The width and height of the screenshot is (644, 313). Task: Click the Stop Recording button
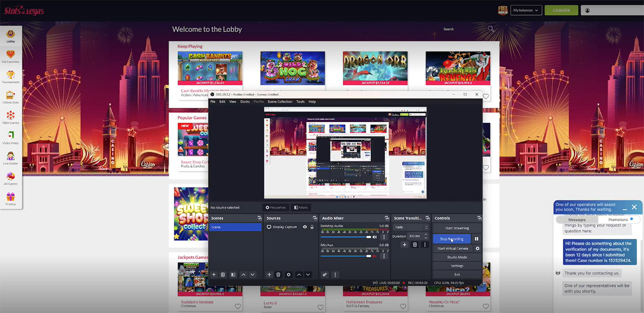point(451,239)
